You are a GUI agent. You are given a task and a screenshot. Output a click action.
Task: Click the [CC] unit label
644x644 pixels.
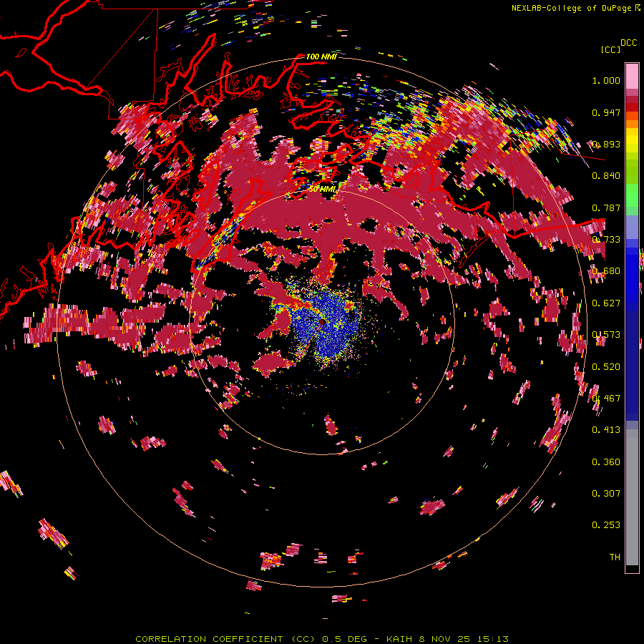point(610,49)
